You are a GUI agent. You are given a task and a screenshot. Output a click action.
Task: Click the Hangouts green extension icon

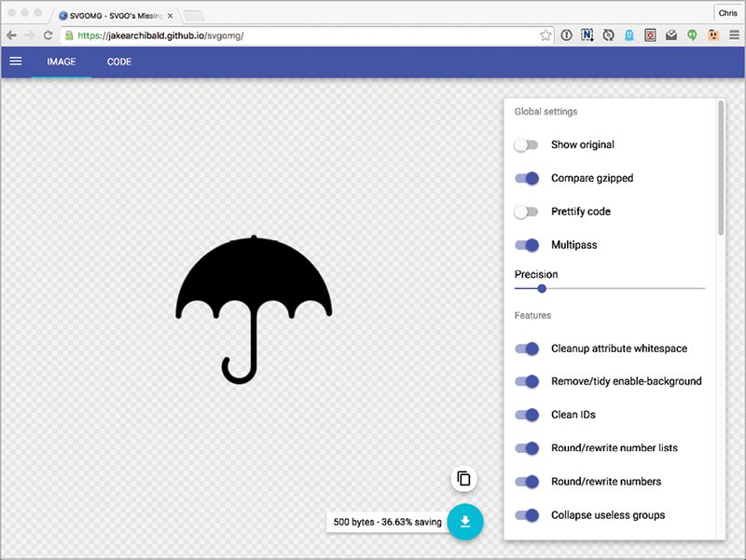point(692,35)
